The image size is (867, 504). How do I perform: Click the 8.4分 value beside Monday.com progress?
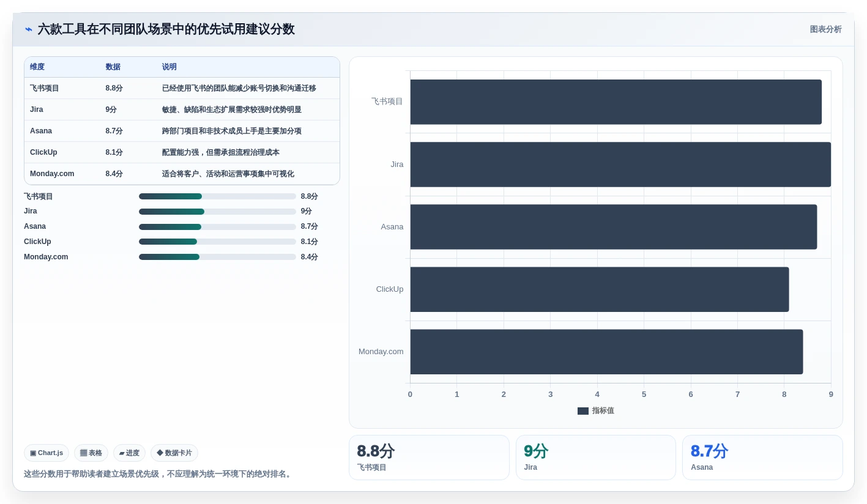310,257
